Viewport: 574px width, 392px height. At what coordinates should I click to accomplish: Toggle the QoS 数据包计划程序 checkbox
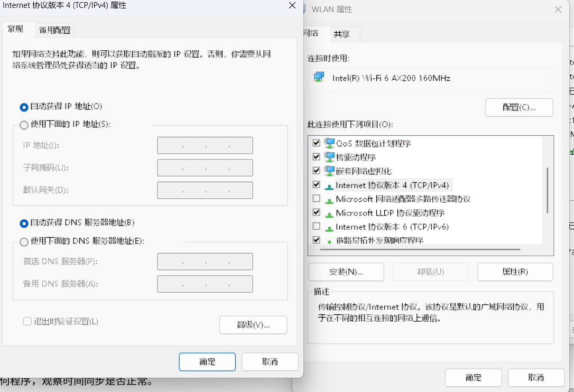pos(317,143)
